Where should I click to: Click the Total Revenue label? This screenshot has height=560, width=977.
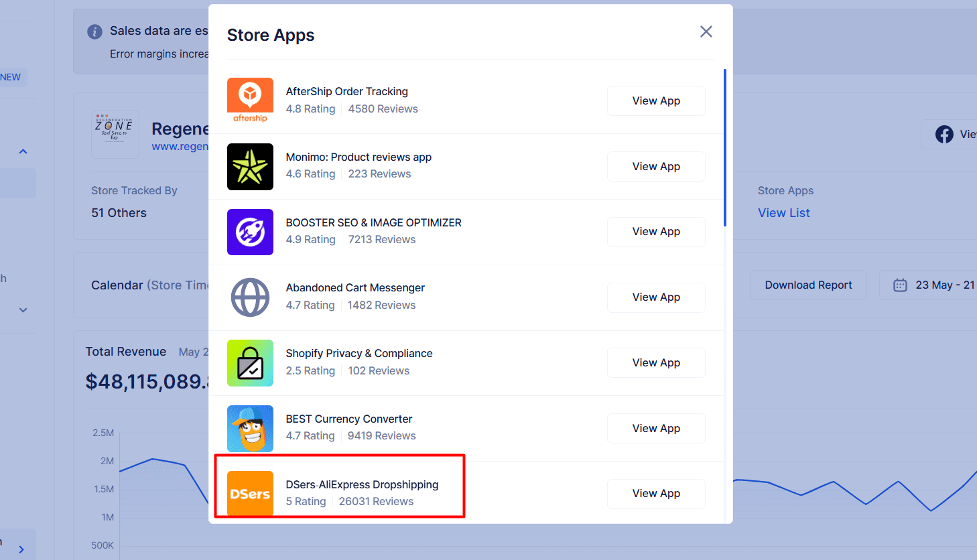click(126, 352)
